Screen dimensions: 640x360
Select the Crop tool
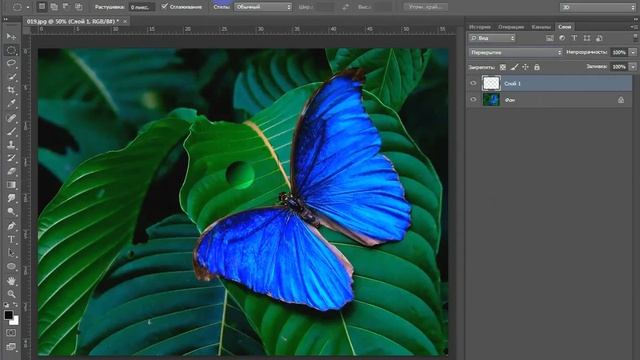click(11, 90)
